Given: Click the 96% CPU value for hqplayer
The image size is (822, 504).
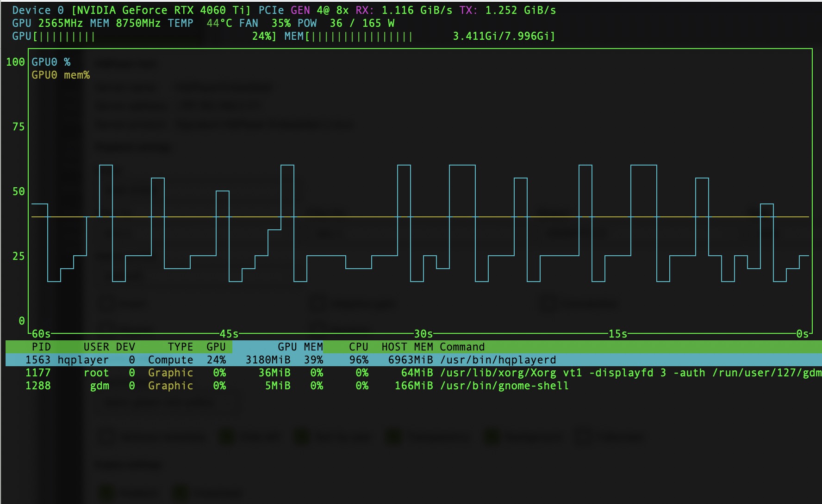Looking at the screenshot, I should click(x=359, y=360).
